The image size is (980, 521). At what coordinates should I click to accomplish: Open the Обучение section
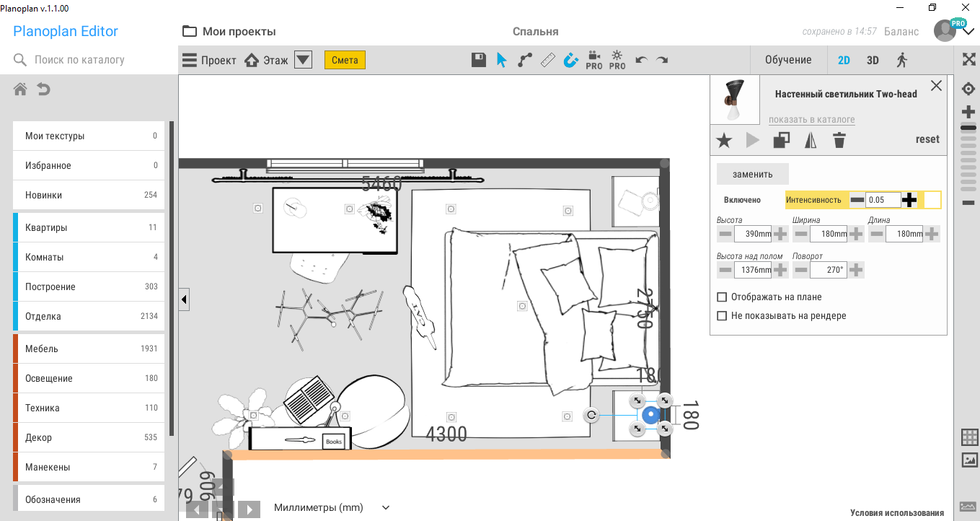[788, 60]
